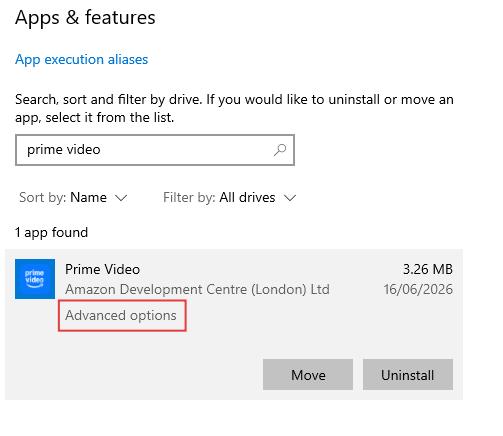
Task: Open the Sort by Name dropdown
Action: (x=73, y=198)
